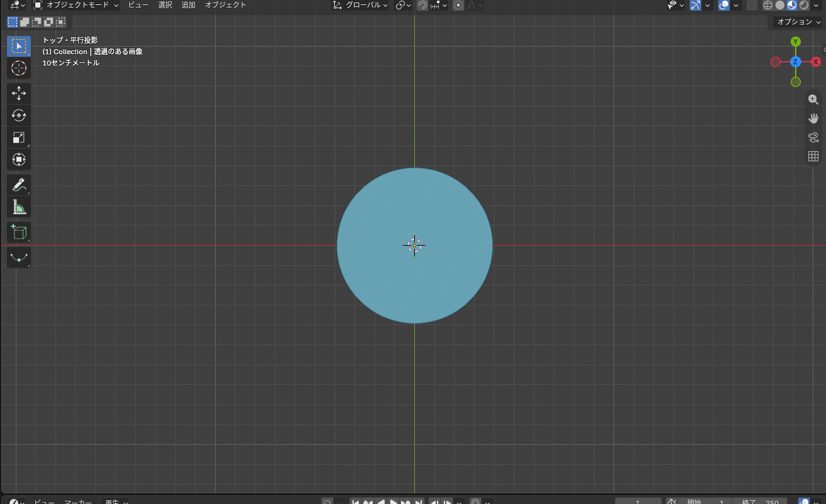Click the red X axis gizmo ball
The height and width of the screenshot is (504, 826).
click(816, 62)
